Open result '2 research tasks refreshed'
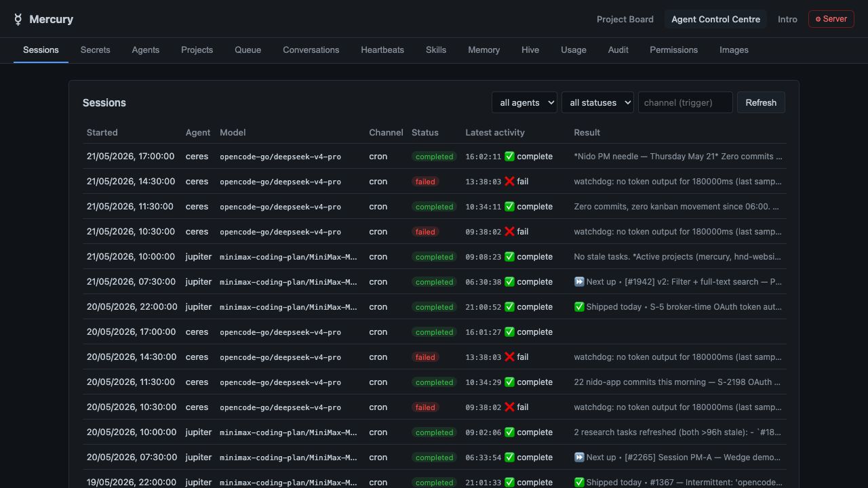The height and width of the screenshot is (488, 868). pos(678,432)
